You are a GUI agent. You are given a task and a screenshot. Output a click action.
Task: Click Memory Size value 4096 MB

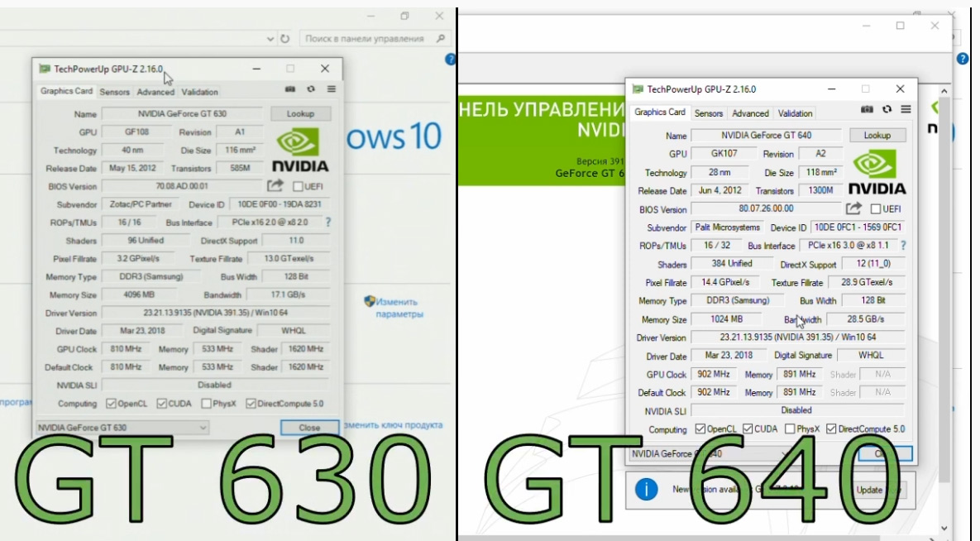coord(139,294)
